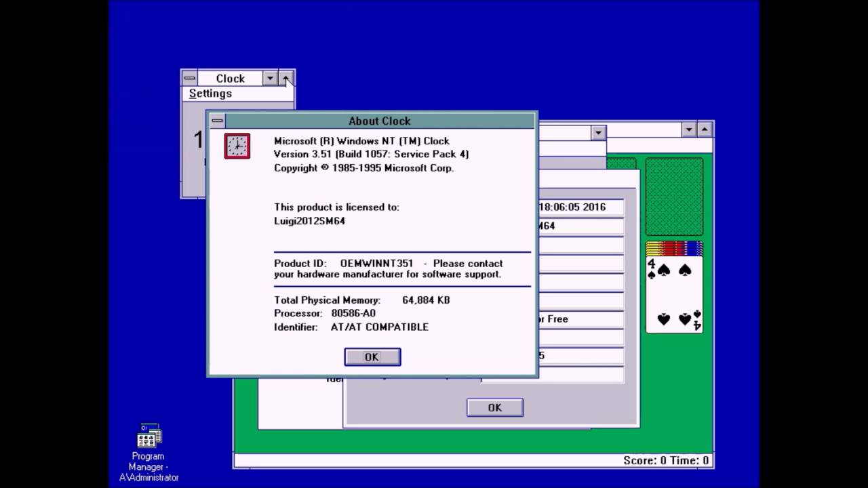Click the 'OEMWINNT351' product ID text
This screenshot has height=488, width=868.
coord(376,263)
